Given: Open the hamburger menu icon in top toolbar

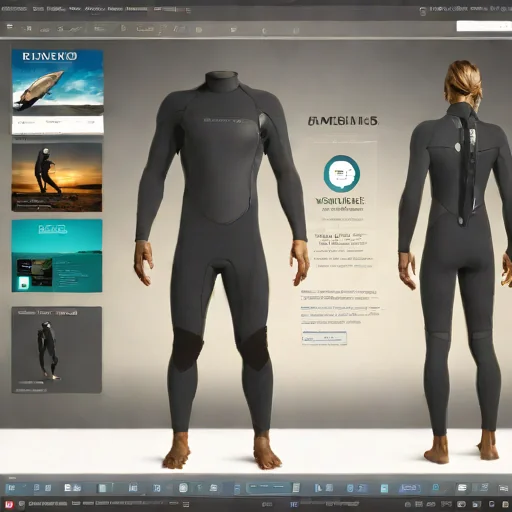Looking at the screenshot, I should [10, 26].
